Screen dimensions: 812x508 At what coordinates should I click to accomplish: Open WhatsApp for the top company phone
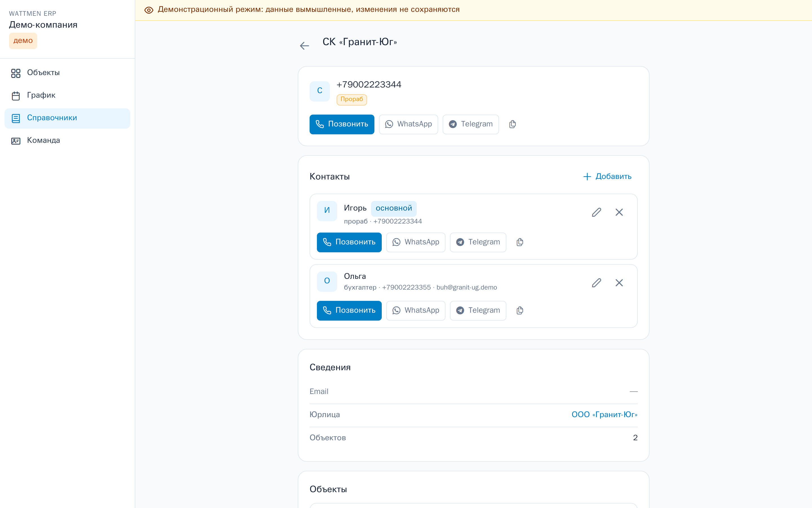(x=408, y=124)
